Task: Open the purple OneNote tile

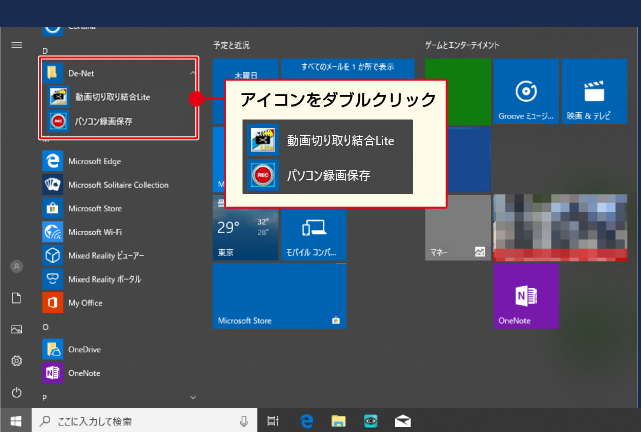Action: coord(526,296)
